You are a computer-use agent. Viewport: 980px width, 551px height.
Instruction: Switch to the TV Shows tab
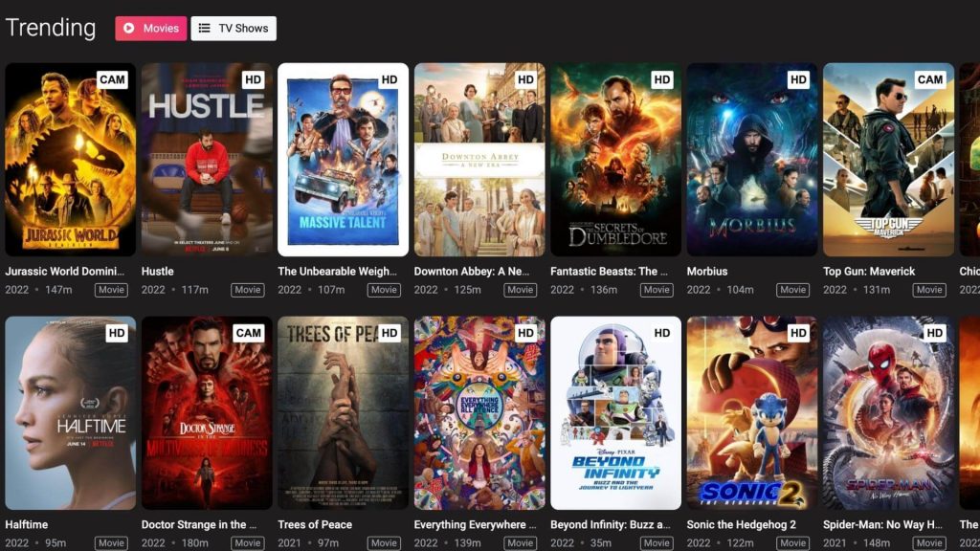pos(234,28)
